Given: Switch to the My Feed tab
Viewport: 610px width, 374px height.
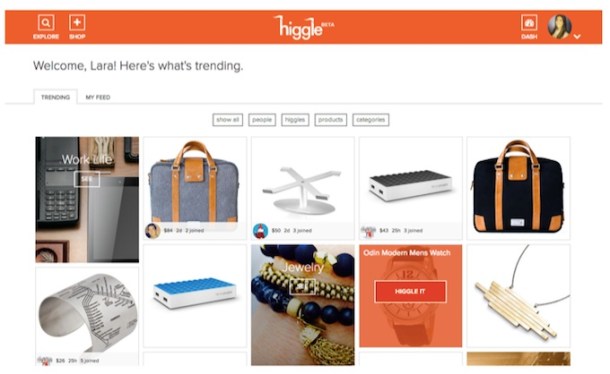Looking at the screenshot, I should [98, 97].
